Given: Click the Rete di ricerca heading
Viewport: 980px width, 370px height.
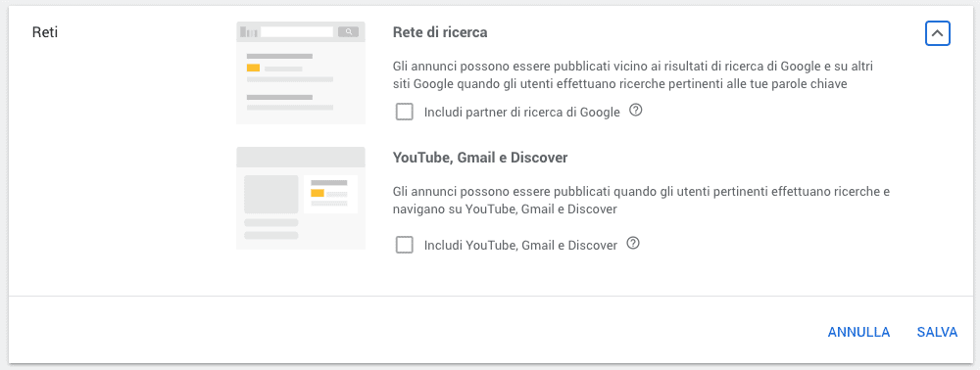Looking at the screenshot, I should click(440, 33).
